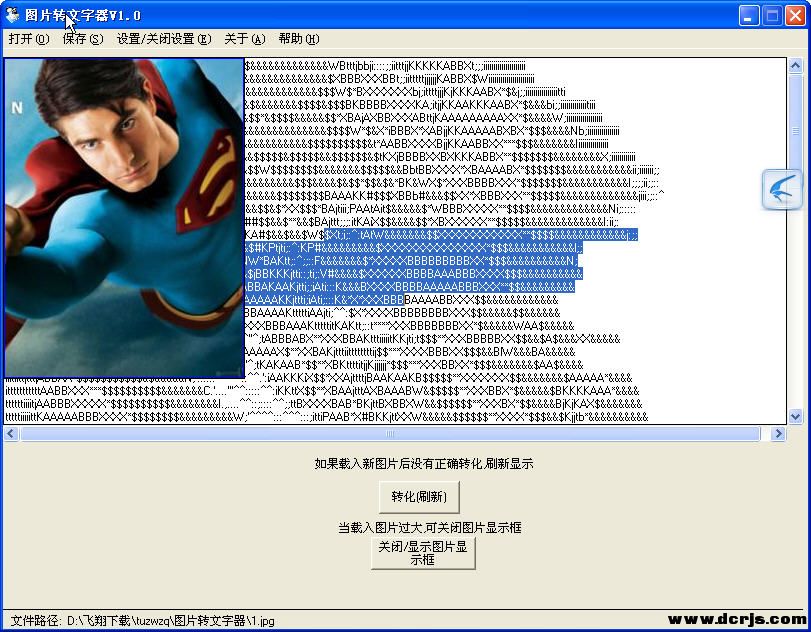
Task: Click the 转化(刷新) button
Action: click(x=419, y=496)
